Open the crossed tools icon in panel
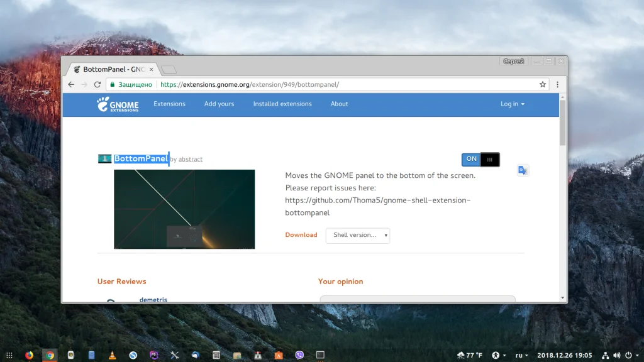The width and height of the screenshot is (644, 362). pos(175,355)
